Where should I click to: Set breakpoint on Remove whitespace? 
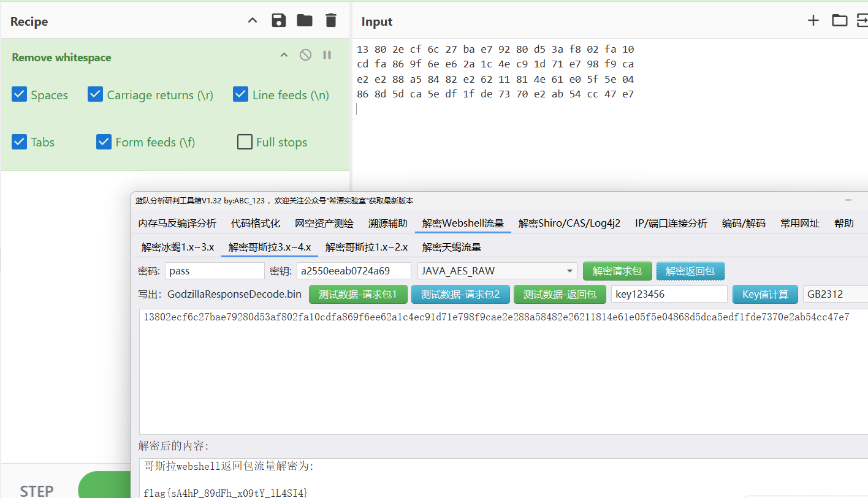click(327, 55)
